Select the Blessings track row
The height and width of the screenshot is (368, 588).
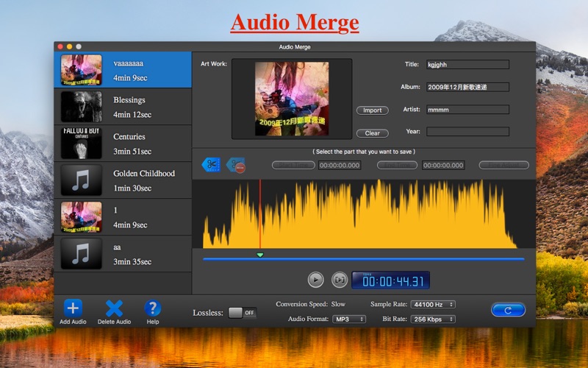tap(123, 107)
